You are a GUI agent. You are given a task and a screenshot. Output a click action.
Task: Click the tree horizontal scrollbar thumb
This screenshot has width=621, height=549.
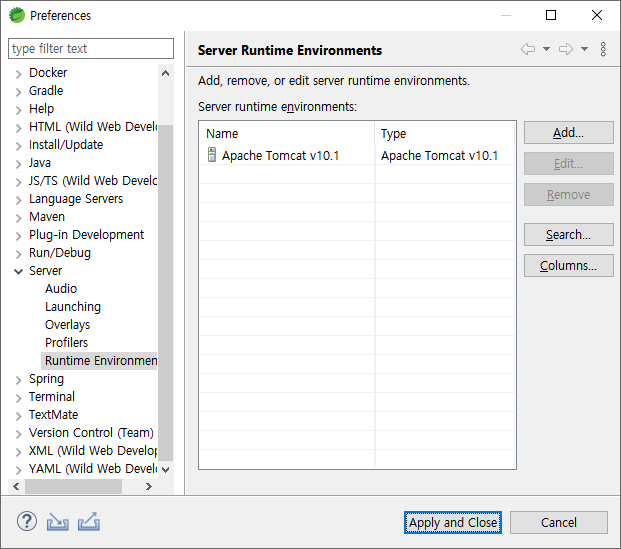coord(73,486)
